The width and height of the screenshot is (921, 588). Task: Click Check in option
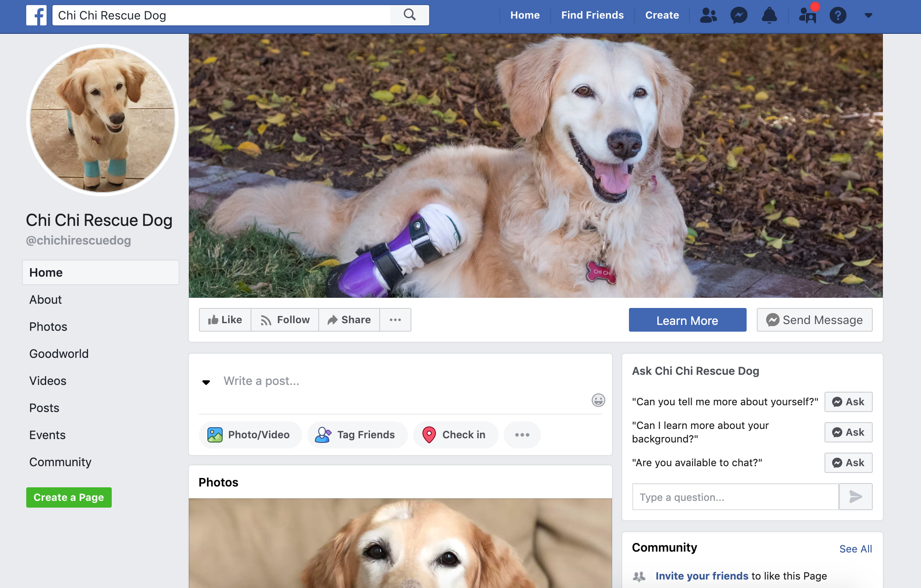[x=456, y=435]
